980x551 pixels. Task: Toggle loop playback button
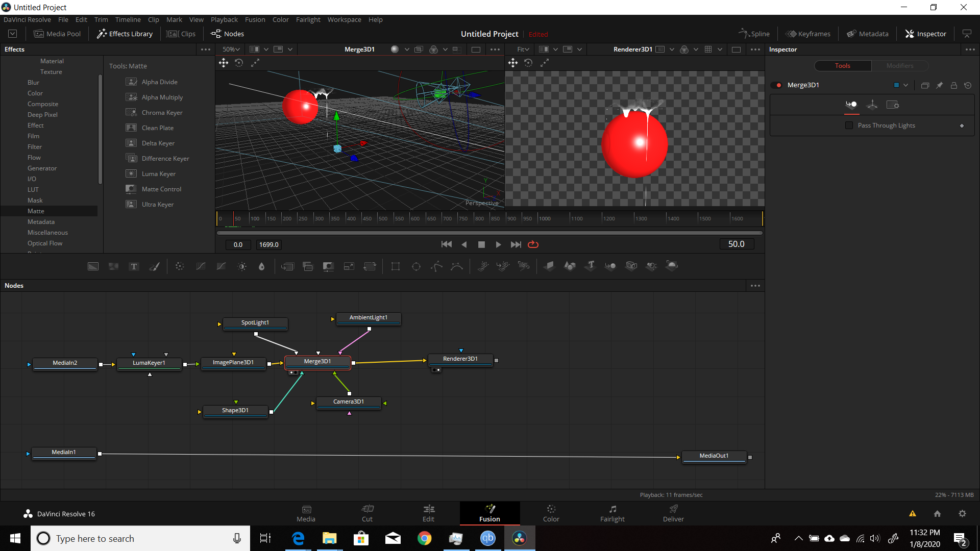coord(533,244)
